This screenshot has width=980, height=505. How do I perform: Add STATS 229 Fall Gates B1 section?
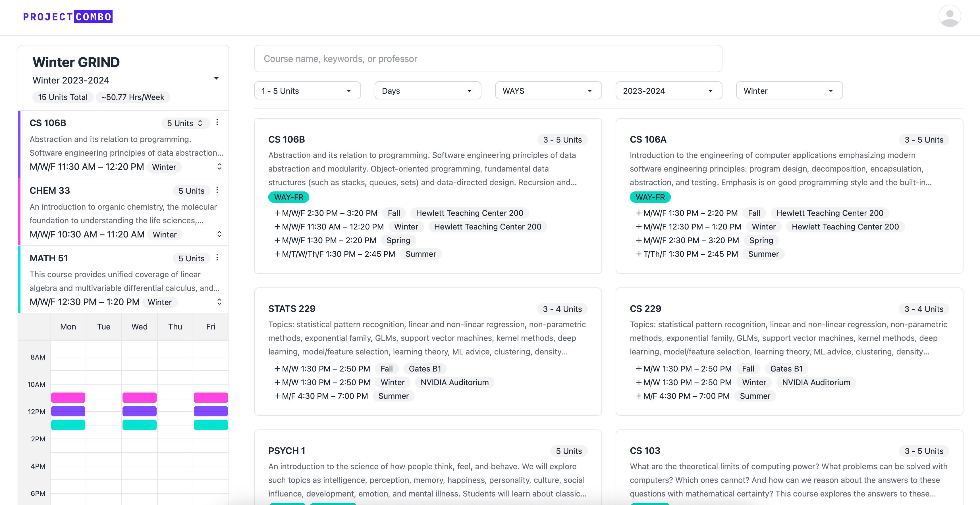click(277, 369)
